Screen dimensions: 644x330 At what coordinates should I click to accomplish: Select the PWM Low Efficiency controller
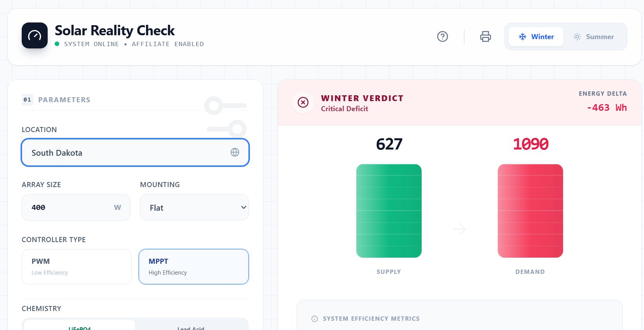point(76,266)
